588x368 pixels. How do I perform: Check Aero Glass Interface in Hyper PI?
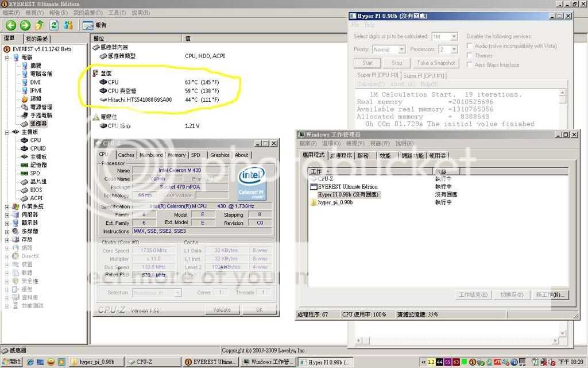pos(469,64)
